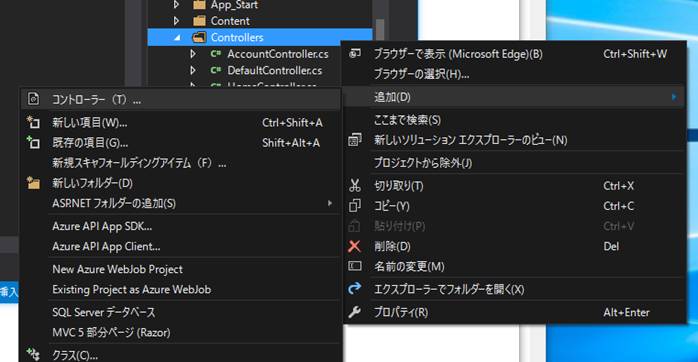Select AccountController.cs file
698x362 pixels.
click(x=278, y=54)
